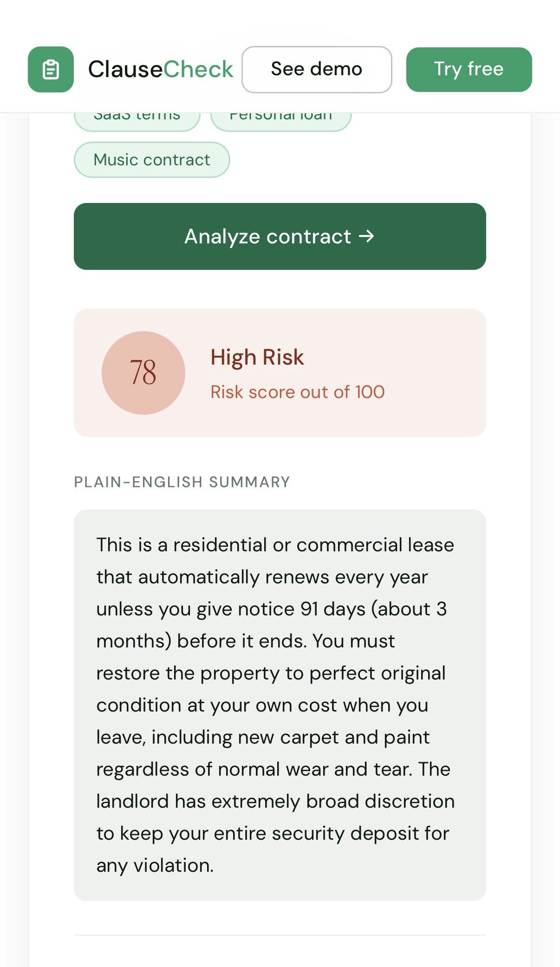Viewport: 560px width, 967px height.
Task: Choose the Music contract sample chip
Action: coord(152,160)
